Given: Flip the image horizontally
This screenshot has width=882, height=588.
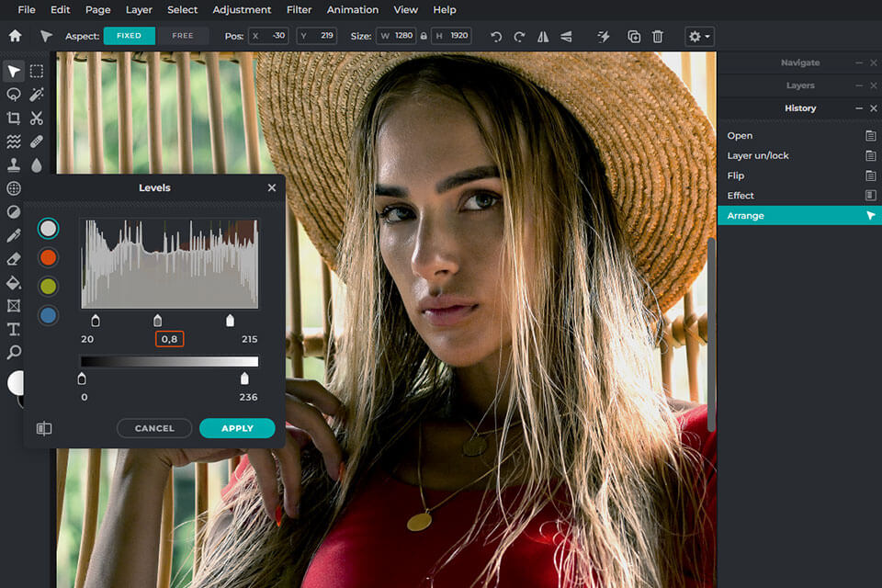Looking at the screenshot, I should [542, 37].
